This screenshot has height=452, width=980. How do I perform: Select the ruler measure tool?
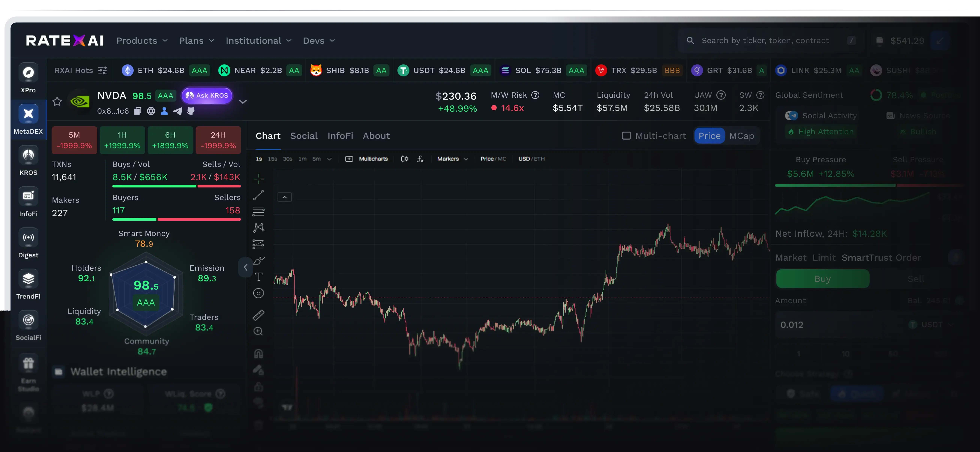tap(258, 315)
